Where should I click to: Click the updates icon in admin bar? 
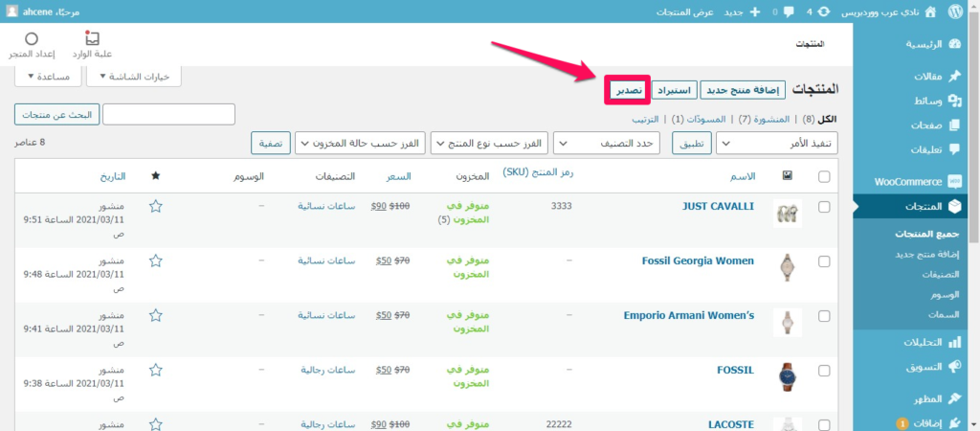coord(824,11)
